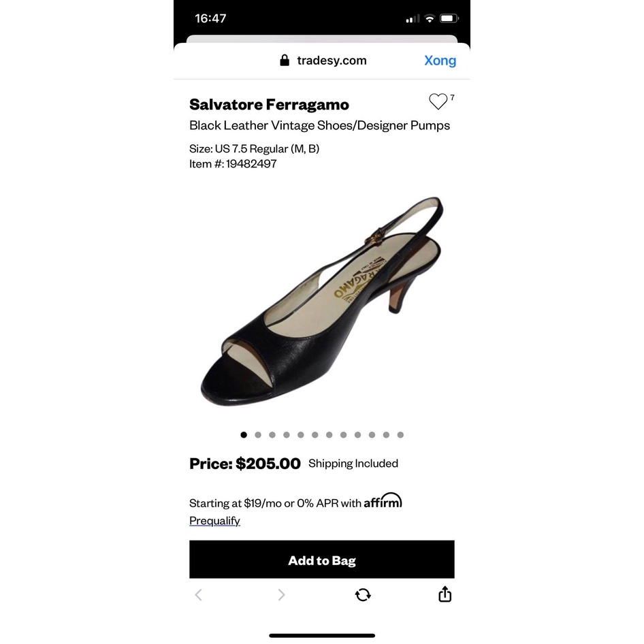Screen dimensions: 644x644
Task: Open the Prequalify link
Action: click(214, 520)
